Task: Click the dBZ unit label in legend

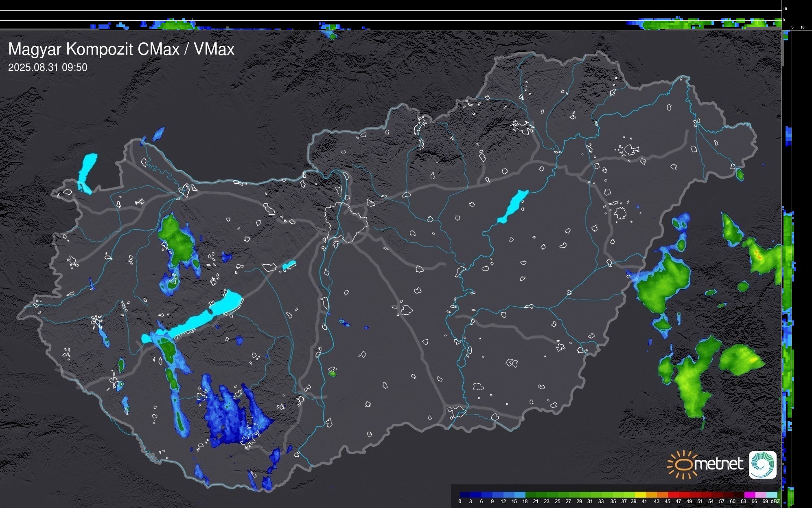Action: pyautogui.click(x=776, y=501)
